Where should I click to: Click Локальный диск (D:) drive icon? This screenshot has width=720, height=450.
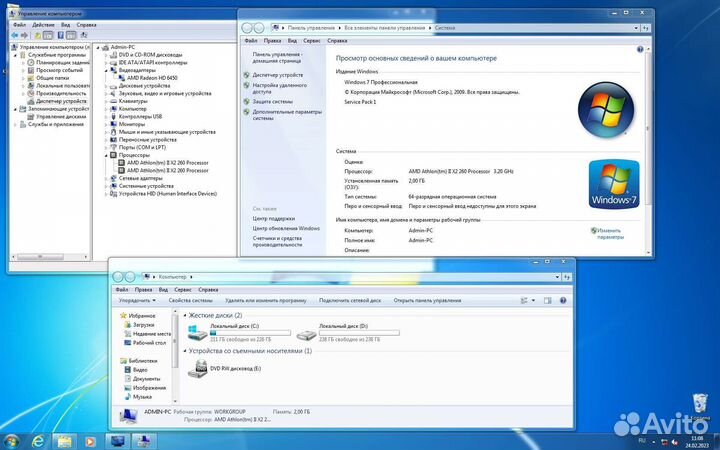[x=306, y=335]
